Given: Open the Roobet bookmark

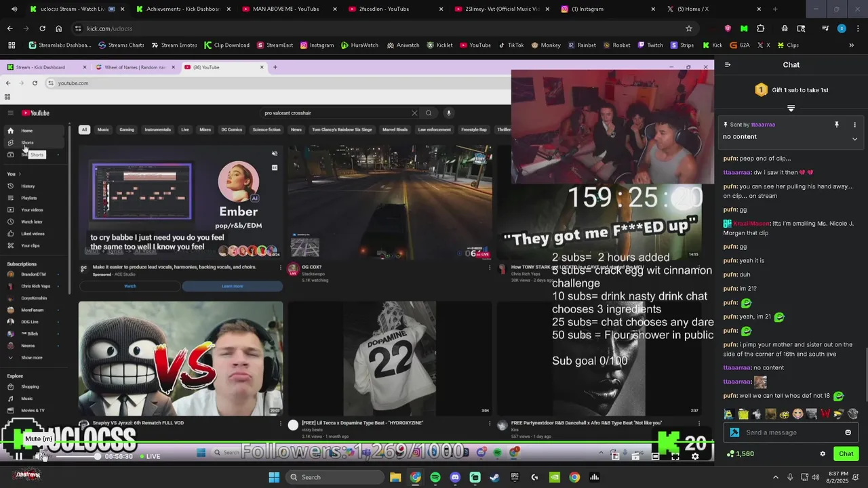Looking at the screenshot, I should click(x=616, y=45).
